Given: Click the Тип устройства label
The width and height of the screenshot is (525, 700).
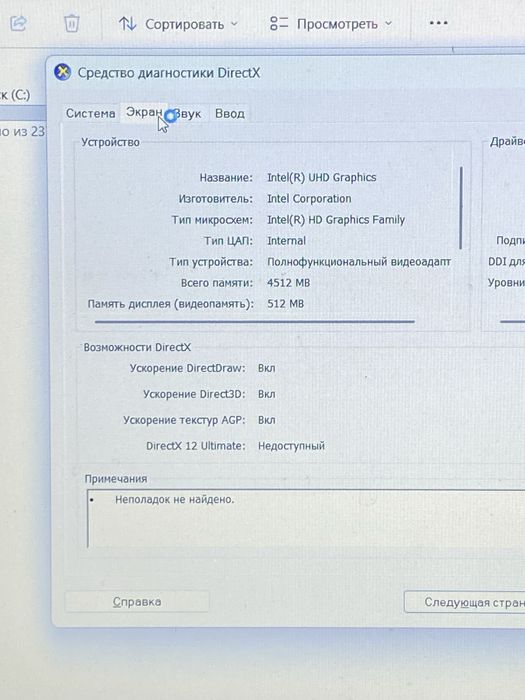Looking at the screenshot, I should coord(211,262).
